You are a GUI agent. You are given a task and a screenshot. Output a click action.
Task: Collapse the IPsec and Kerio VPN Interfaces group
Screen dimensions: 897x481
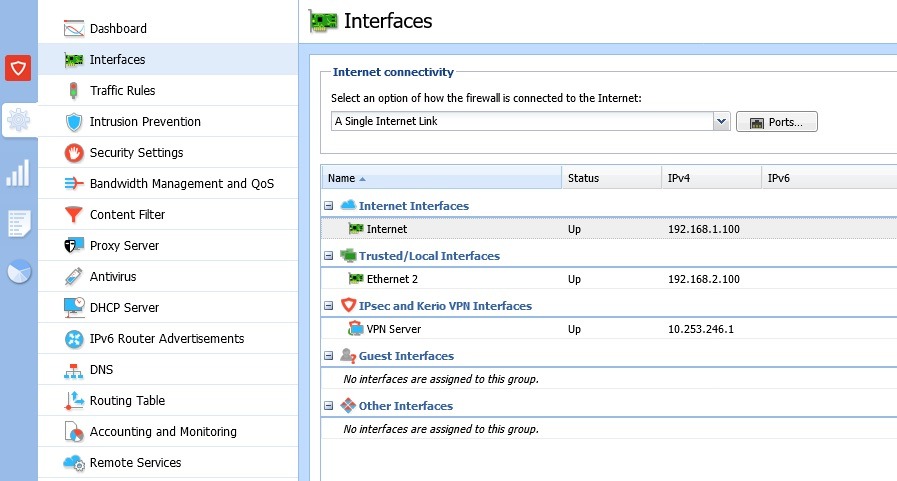point(328,306)
